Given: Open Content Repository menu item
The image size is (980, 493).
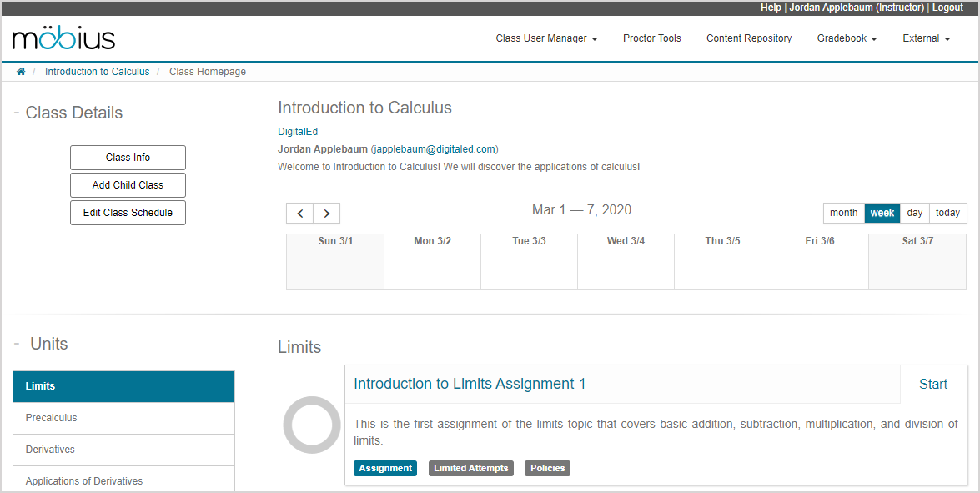Looking at the screenshot, I should coord(749,38).
